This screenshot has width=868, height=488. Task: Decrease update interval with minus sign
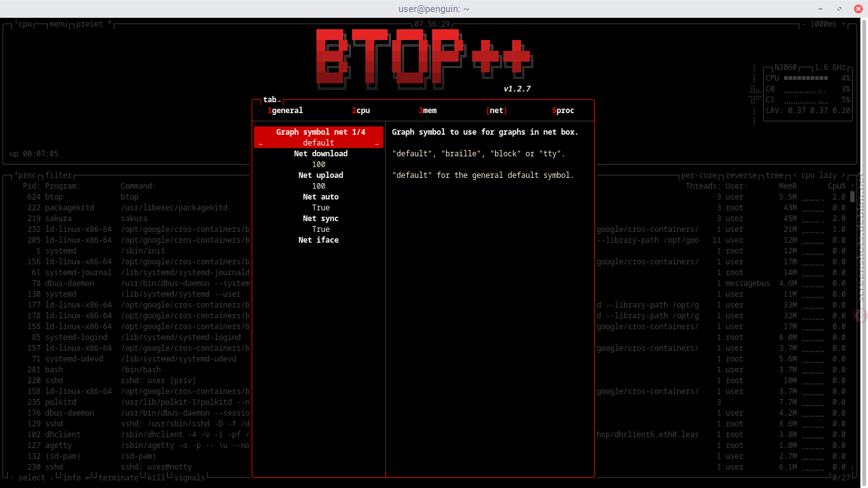(804, 24)
